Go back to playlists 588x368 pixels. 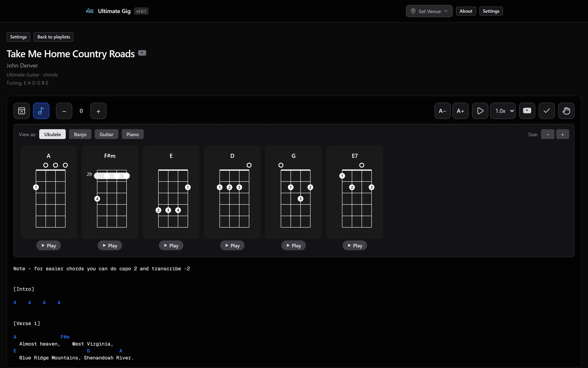(x=53, y=37)
